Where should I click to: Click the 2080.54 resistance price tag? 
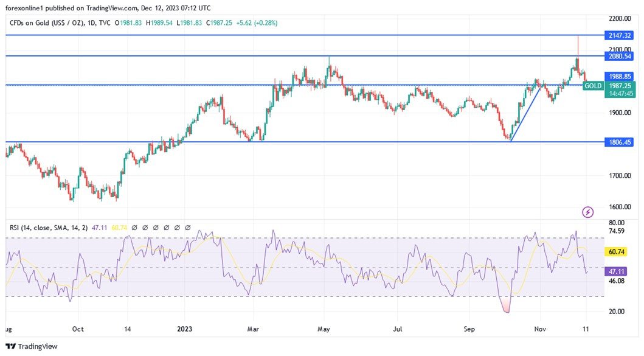tap(620, 56)
